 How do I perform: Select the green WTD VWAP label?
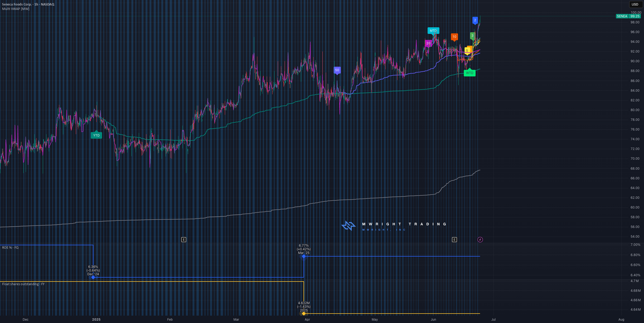(x=470, y=73)
